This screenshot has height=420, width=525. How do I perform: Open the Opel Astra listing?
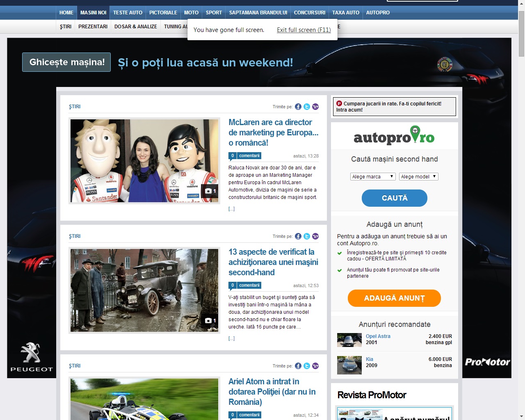[x=378, y=336]
